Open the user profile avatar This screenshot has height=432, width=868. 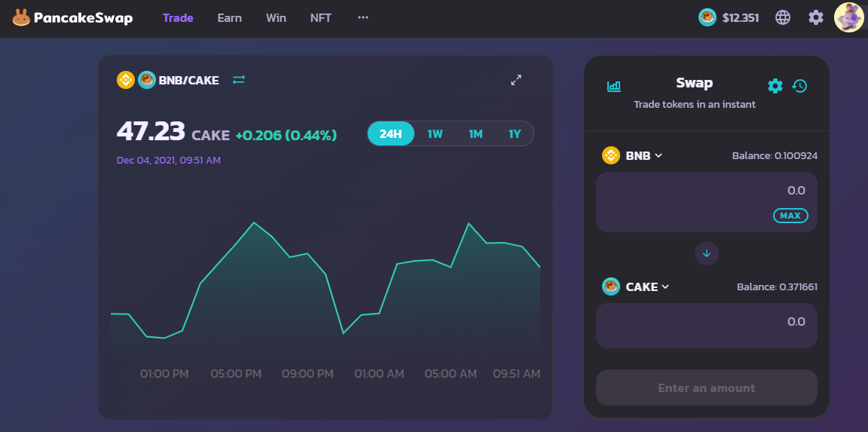[x=848, y=18]
